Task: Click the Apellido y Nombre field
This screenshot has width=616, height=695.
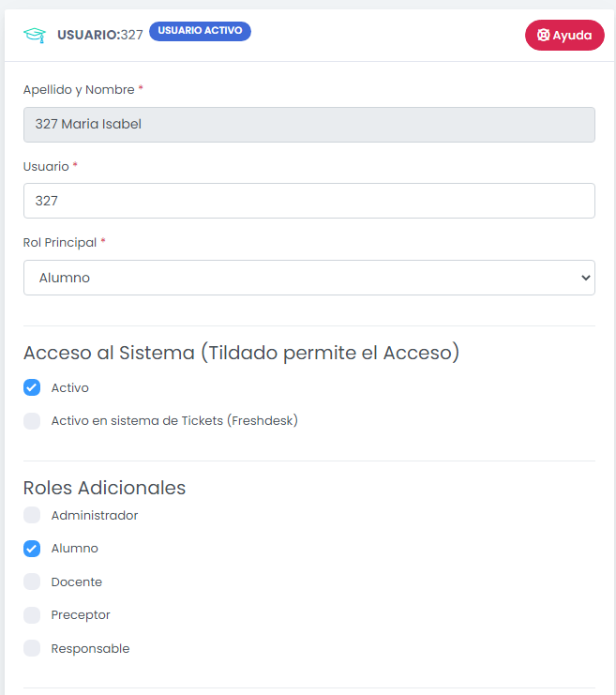Action: pyautogui.click(x=308, y=124)
